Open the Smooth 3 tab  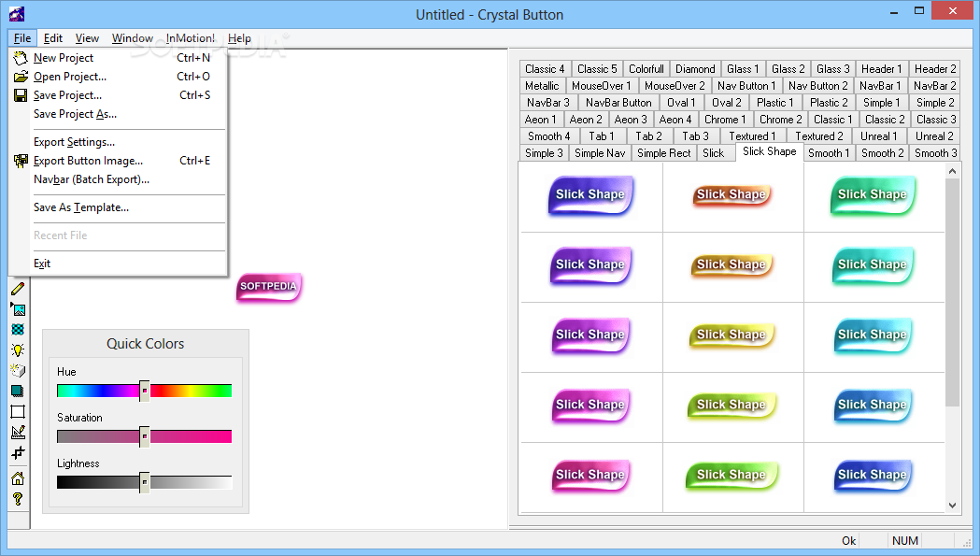tap(936, 153)
